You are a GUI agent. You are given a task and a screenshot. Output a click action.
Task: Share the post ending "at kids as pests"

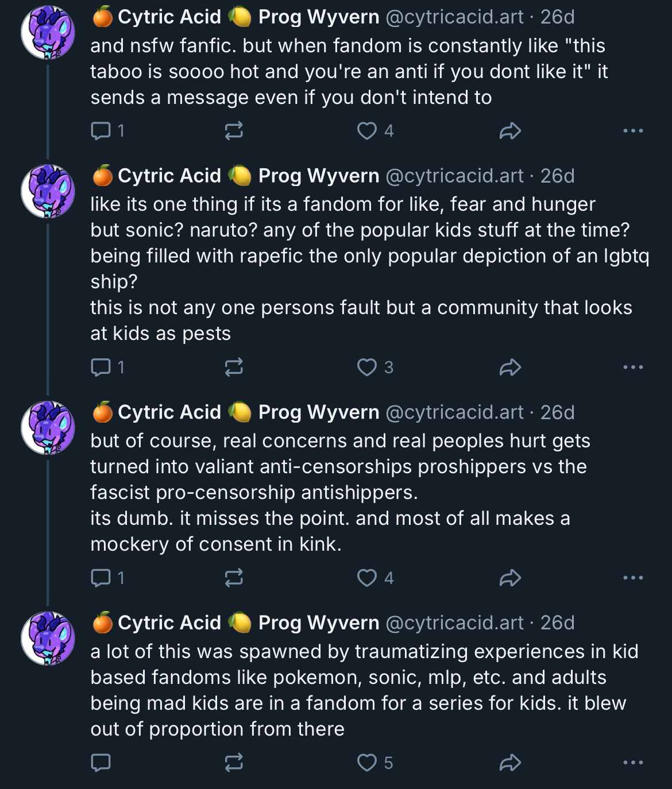(509, 367)
